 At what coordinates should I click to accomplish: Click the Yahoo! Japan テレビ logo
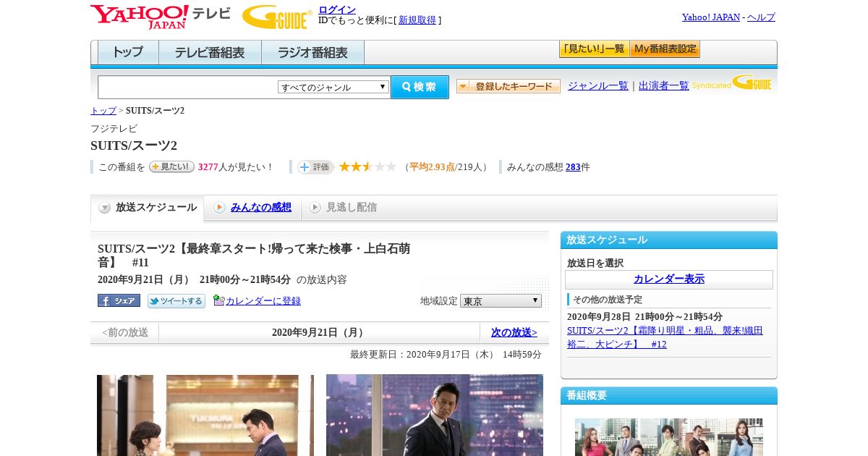click(x=160, y=17)
